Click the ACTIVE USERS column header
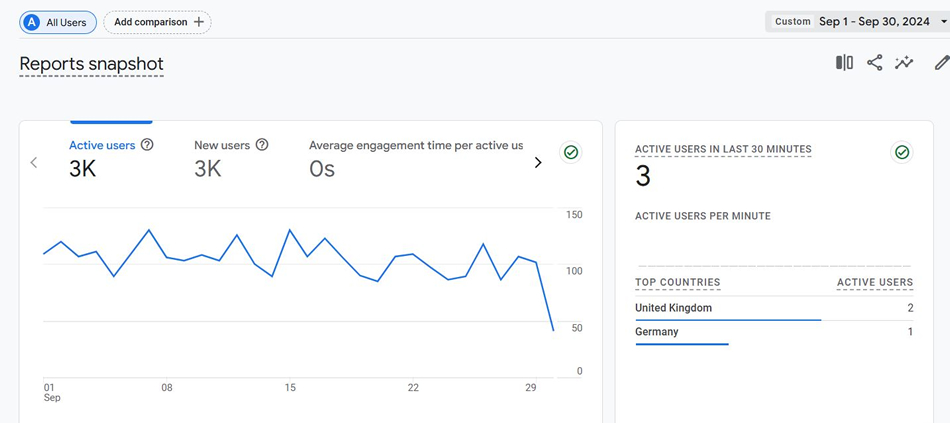The width and height of the screenshot is (950, 423). (x=875, y=282)
